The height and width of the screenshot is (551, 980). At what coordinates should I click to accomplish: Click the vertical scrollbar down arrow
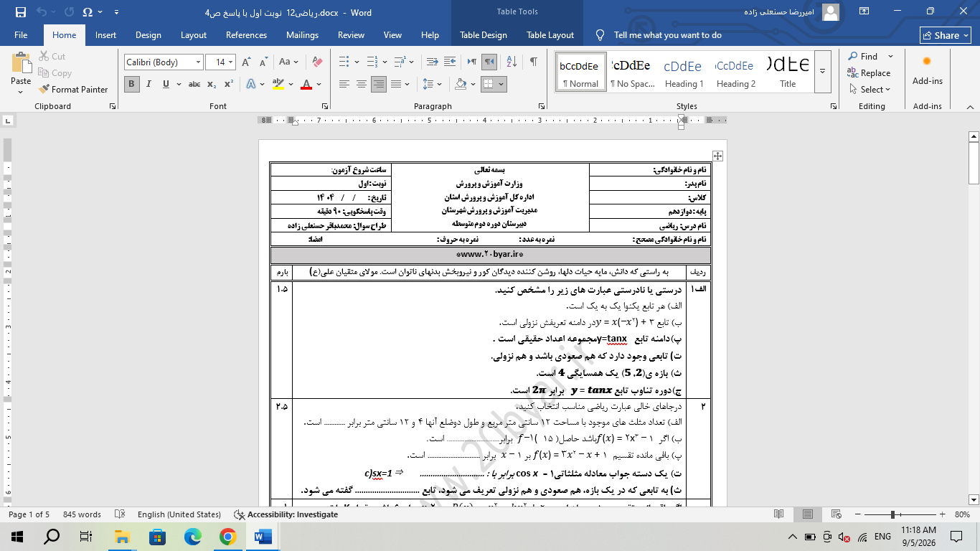tap(974, 499)
